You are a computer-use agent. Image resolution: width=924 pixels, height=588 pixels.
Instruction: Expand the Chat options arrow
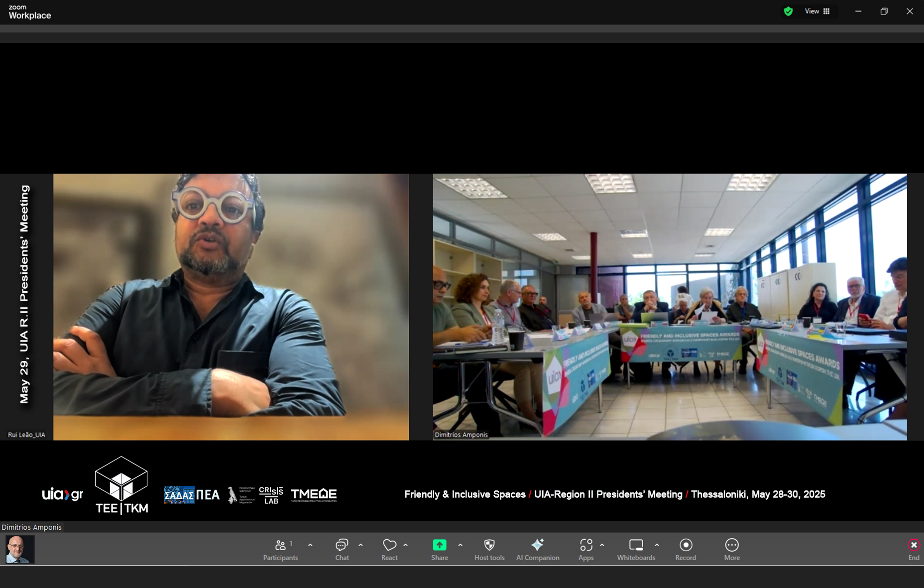(x=360, y=545)
